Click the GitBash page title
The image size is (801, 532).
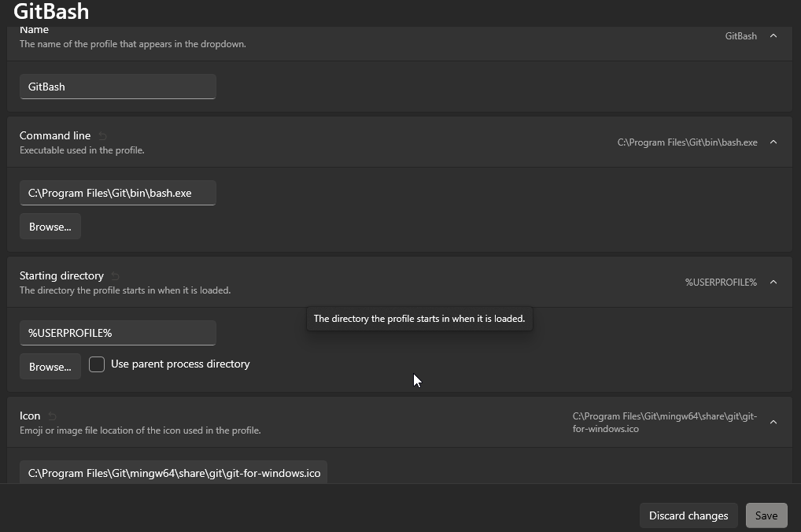tap(49, 12)
